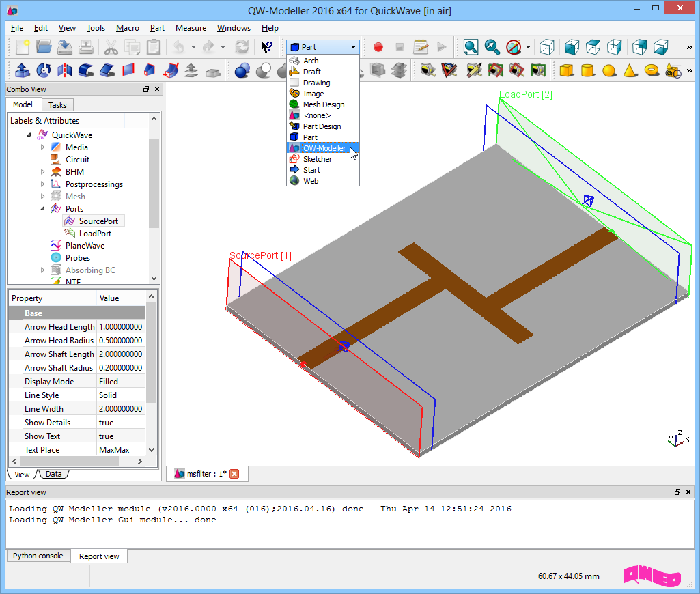Viewport: 700px width, 594px height.
Task: Open the draw style no-box icon
Action: tap(514, 47)
